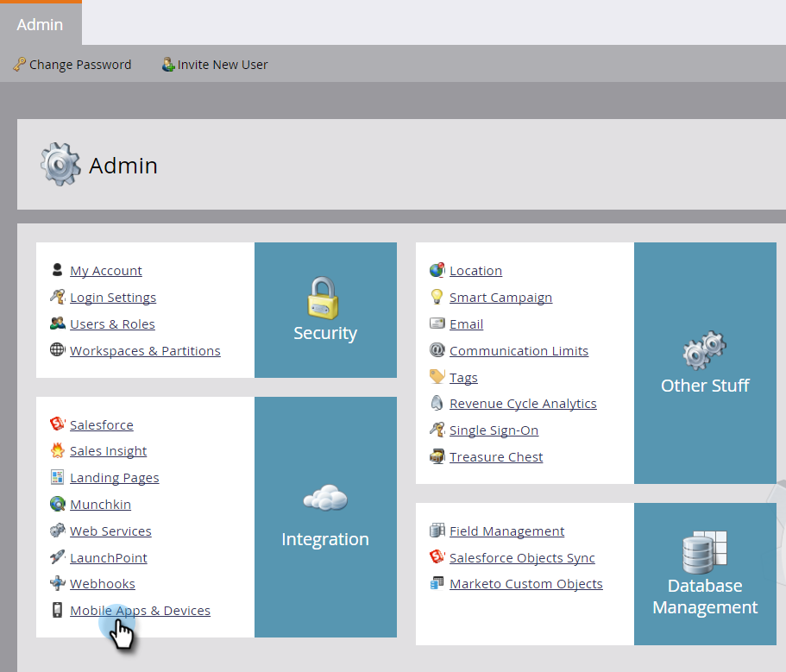This screenshot has width=786, height=672.
Task: Open the My Account link
Action: 106,271
